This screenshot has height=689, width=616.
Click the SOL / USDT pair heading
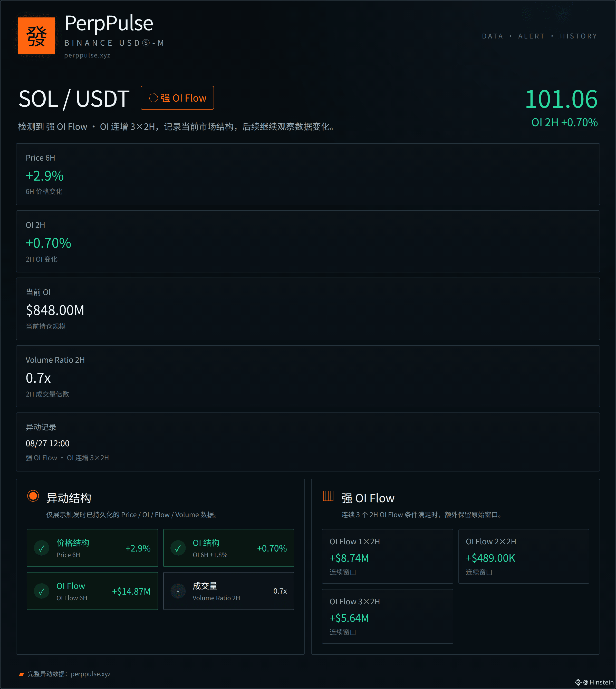point(74,99)
